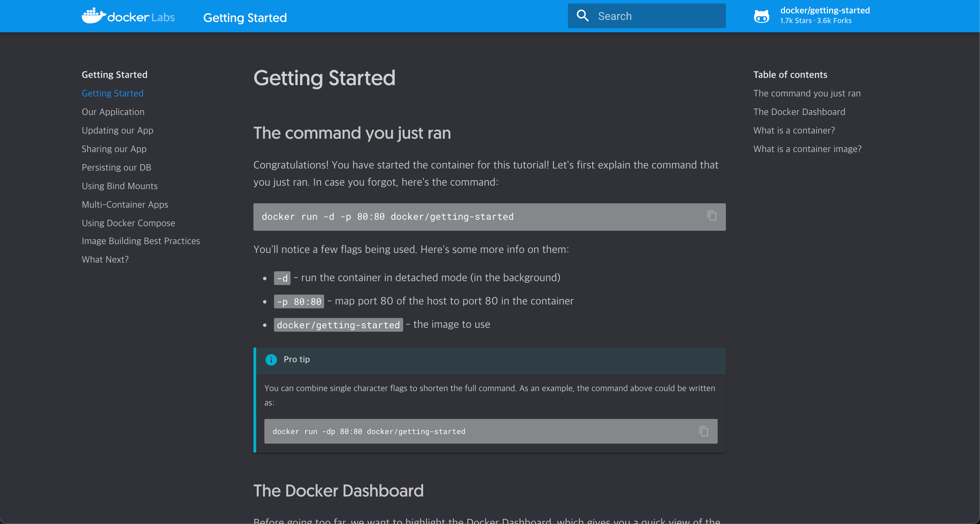Copy the docker run -d -p command

pos(712,216)
